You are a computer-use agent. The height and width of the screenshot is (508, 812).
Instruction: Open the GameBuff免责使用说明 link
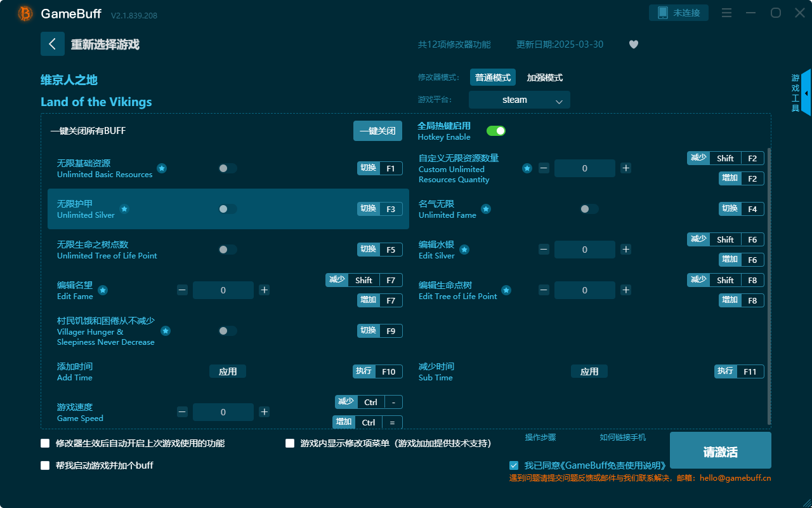[x=613, y=465]
